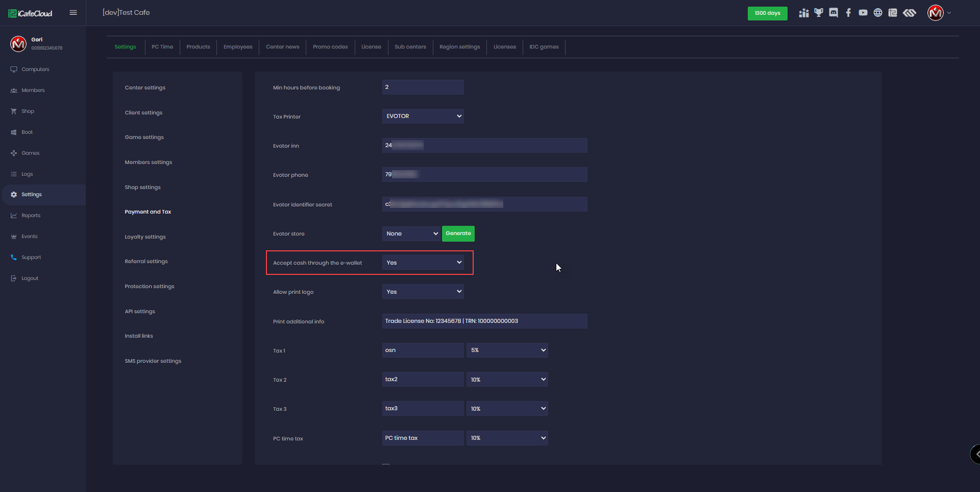
Task: Expand the user avatar account menu
Action: 939,13
